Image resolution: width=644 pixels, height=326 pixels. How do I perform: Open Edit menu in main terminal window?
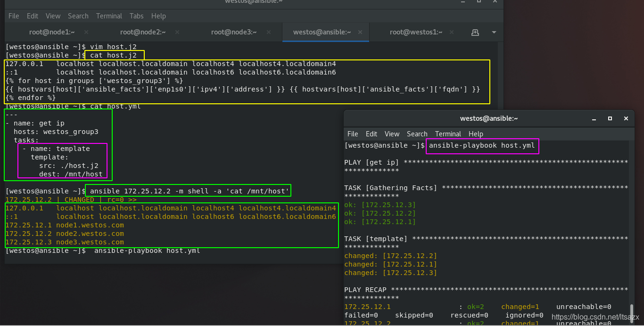click(x=33, y=16)
